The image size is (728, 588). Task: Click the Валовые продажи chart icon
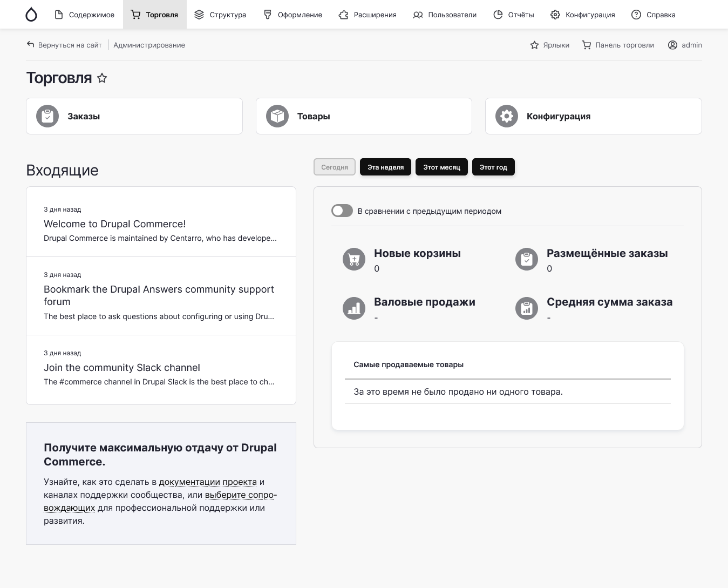(x=354, y=308)
